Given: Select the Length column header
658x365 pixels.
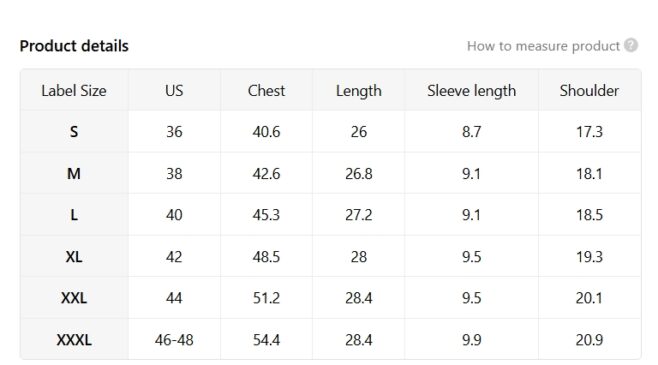Looking at the screenshot, I should coord(359,91).
